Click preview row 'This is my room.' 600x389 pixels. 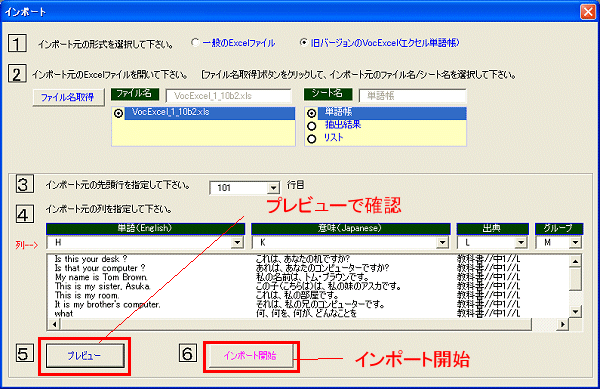click(87, 296)
